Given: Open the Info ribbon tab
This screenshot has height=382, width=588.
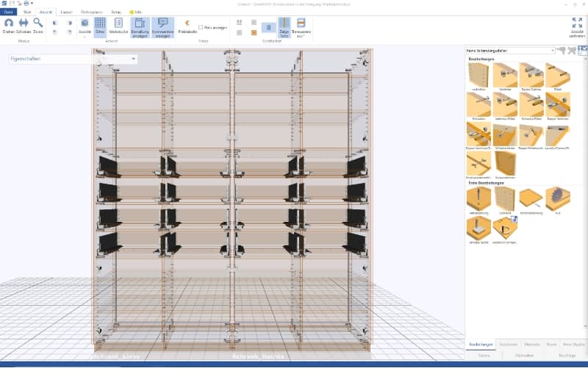Looking at the screenshot, I should click(x=136, y=12).
